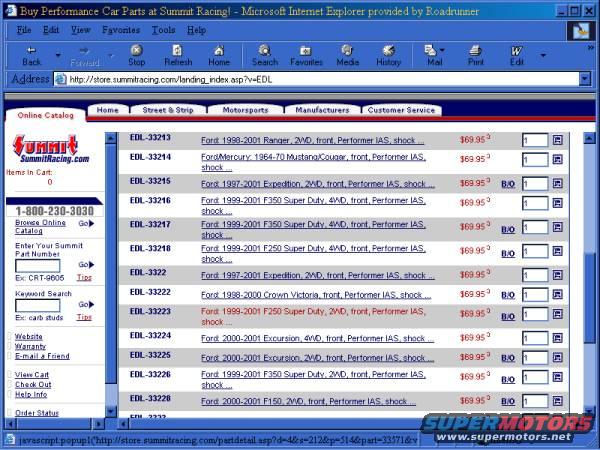Open the View Cart link in the sidebar
The width and height of the screenshot is (600, 450).
32,374
